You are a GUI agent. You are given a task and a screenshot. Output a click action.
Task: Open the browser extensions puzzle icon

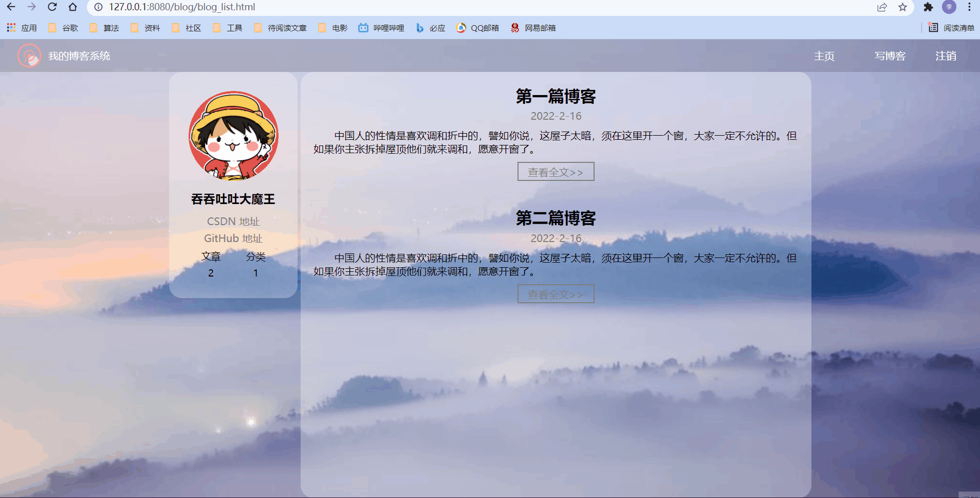(929, 7)
